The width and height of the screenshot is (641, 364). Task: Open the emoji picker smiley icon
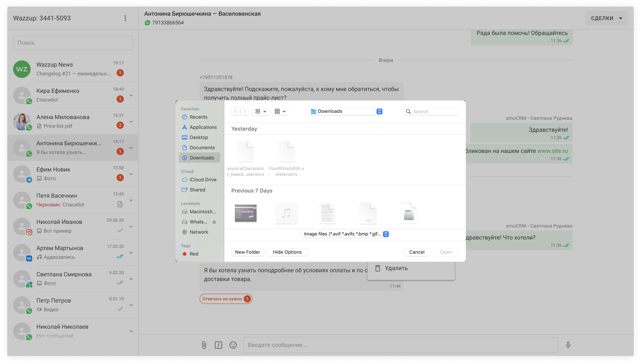coord(233,345)
